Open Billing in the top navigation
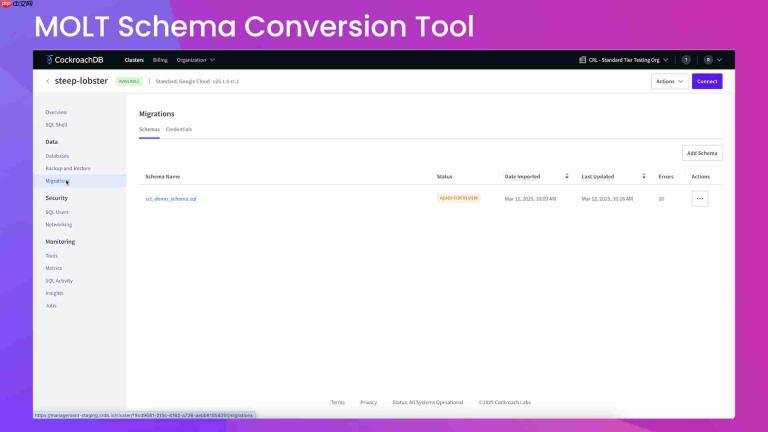768x432 pixels. pos(160,60)
